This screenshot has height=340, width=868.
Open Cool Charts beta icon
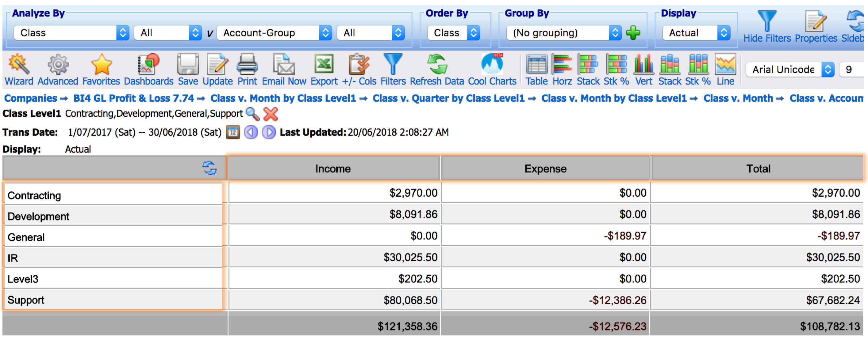[x=492, y=70]
